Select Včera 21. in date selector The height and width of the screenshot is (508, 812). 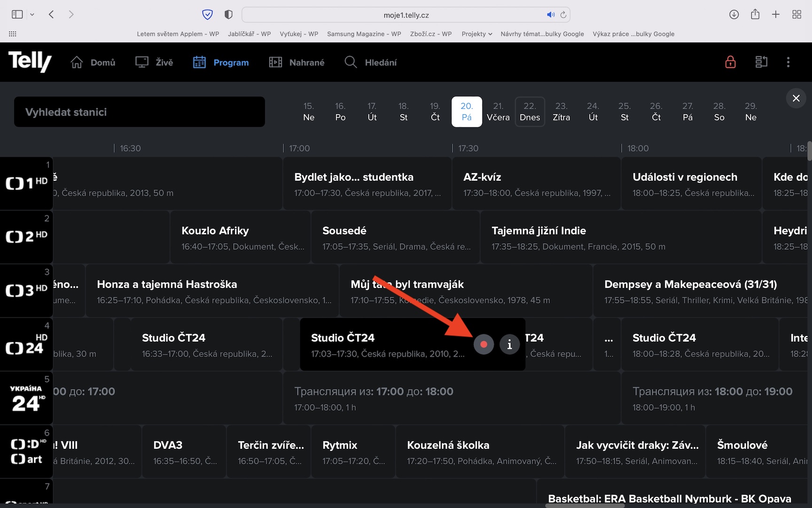pyautogui.click(x=498, y=112)
